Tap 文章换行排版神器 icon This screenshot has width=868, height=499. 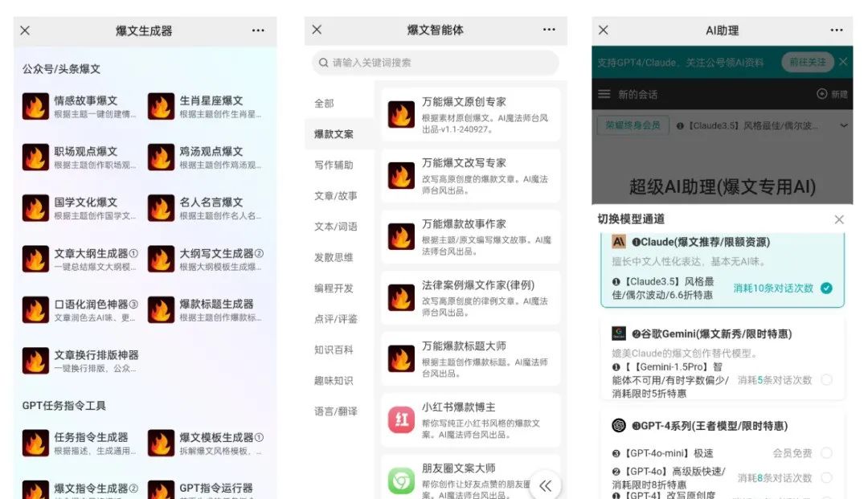(35, 361)
